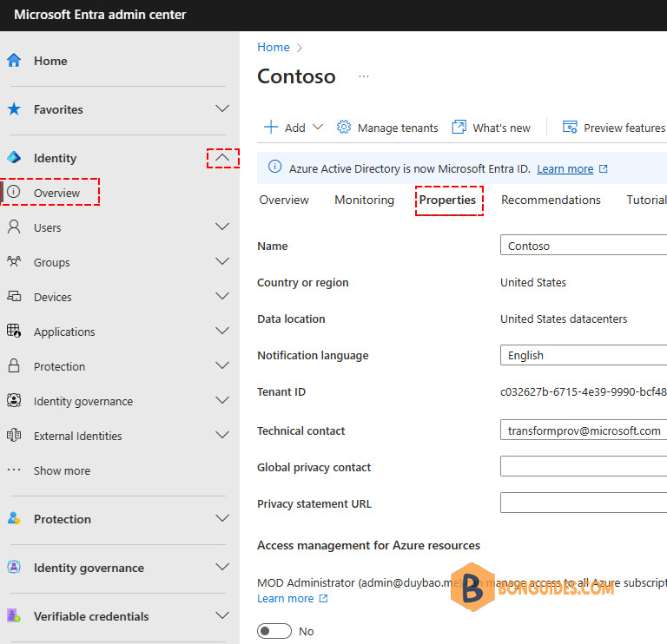
Task: Click the What's new external window icon
Action: 459,127
